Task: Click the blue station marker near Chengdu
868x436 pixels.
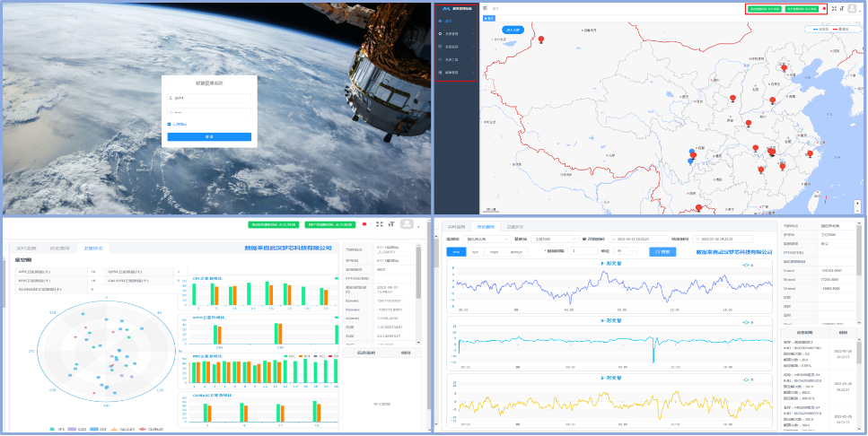Action: 691,152
